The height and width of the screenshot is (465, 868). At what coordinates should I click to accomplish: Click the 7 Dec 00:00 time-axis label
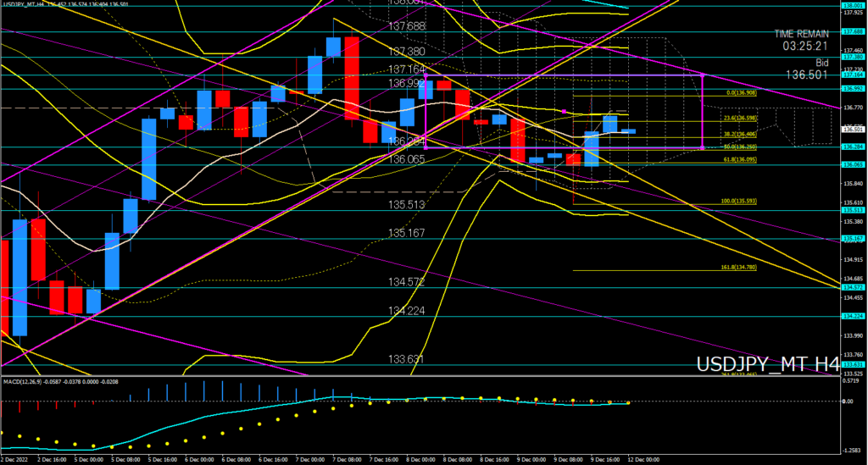coord(310,459)
